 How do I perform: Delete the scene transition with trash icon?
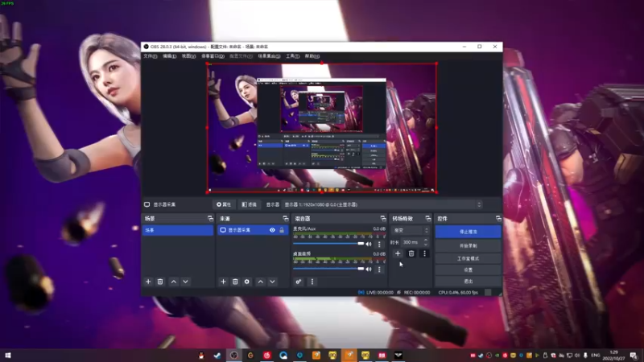pyautogui.click(x=411, y=253)
